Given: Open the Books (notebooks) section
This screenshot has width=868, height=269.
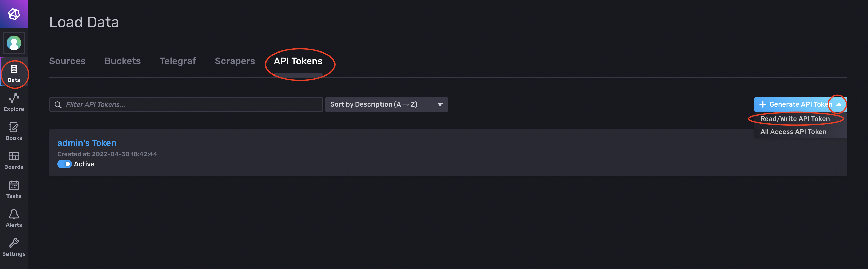Looking at the screenshot, I should (x=14, y=131).
